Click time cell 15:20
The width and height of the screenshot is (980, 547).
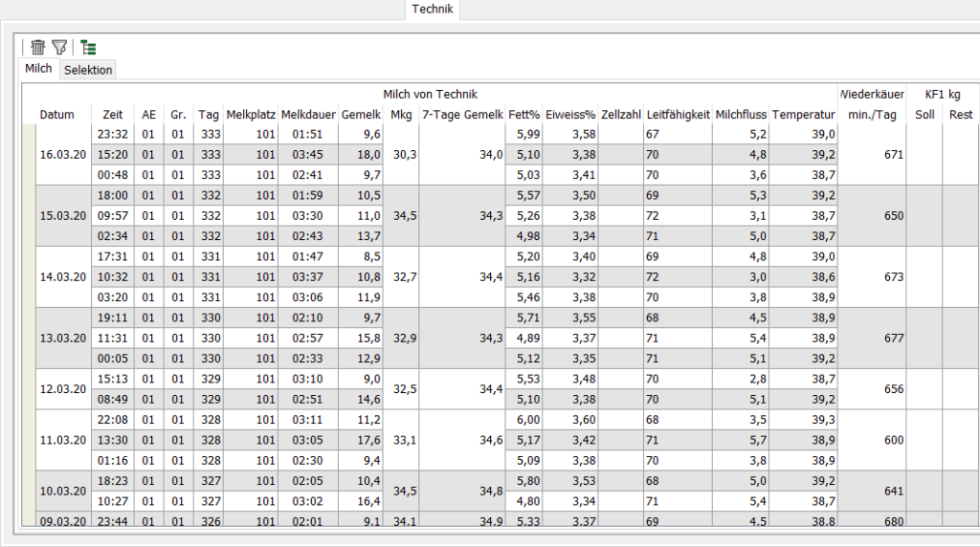pos(113,155)
